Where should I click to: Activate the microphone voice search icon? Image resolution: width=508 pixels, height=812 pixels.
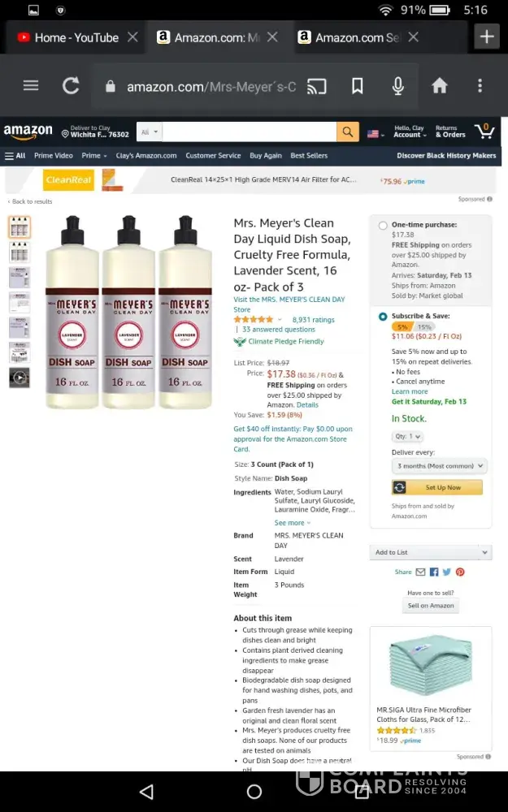coord(398,86)
